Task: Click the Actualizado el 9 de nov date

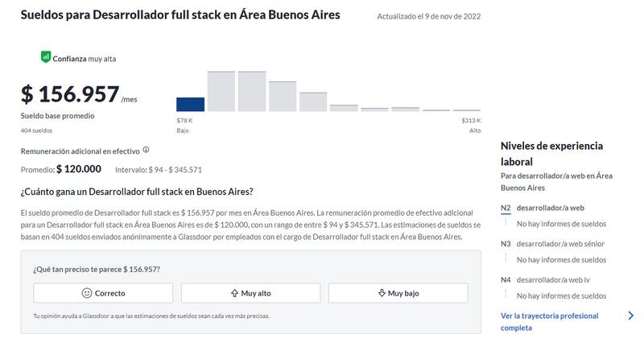Action: click(428, 16)
